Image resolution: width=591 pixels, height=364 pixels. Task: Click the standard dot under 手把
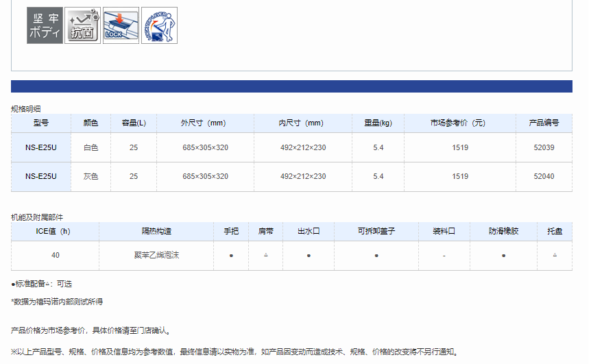point(231,256)
